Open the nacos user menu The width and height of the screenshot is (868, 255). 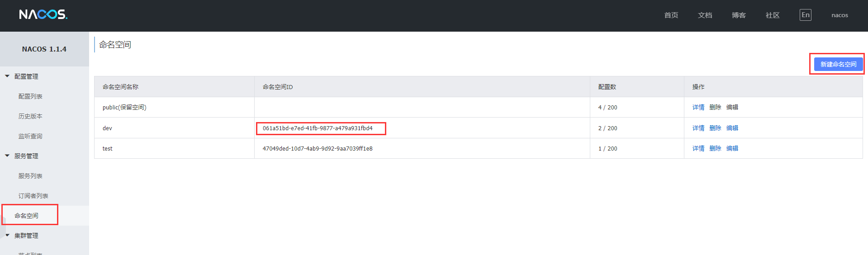pyautogui.click(x=840, y=15)
